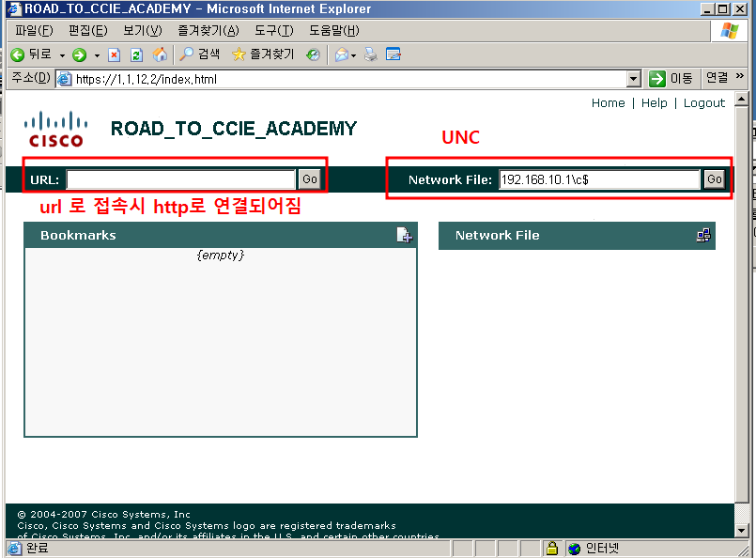Click the page scrollbar up arrow
Image resolution: width=756 pixels, height=558 pixels.
(741, 100)
